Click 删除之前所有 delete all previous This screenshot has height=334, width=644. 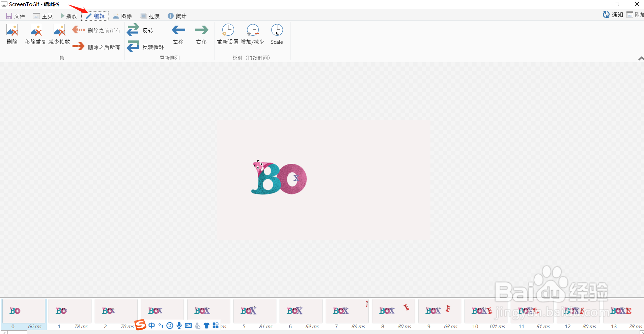coord(96,30)
